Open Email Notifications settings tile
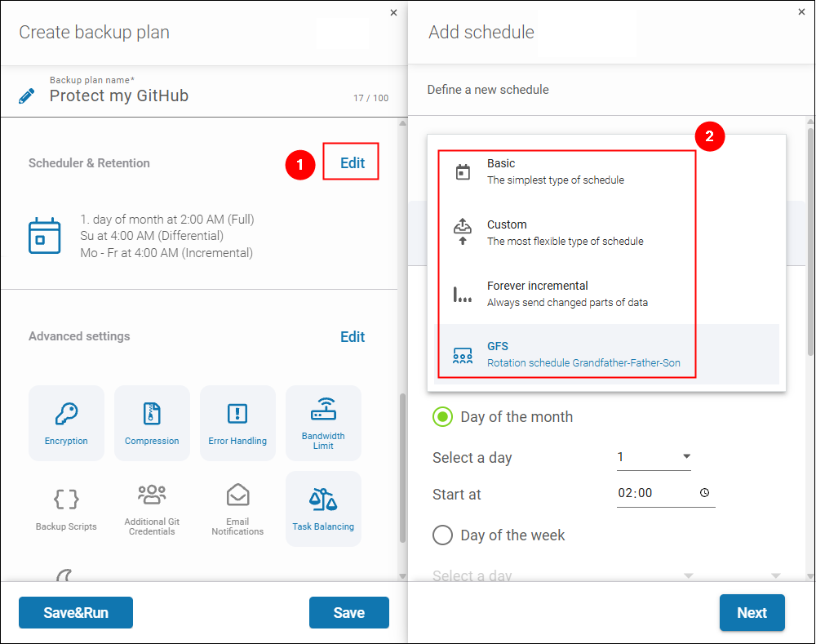 pos(237,509)
